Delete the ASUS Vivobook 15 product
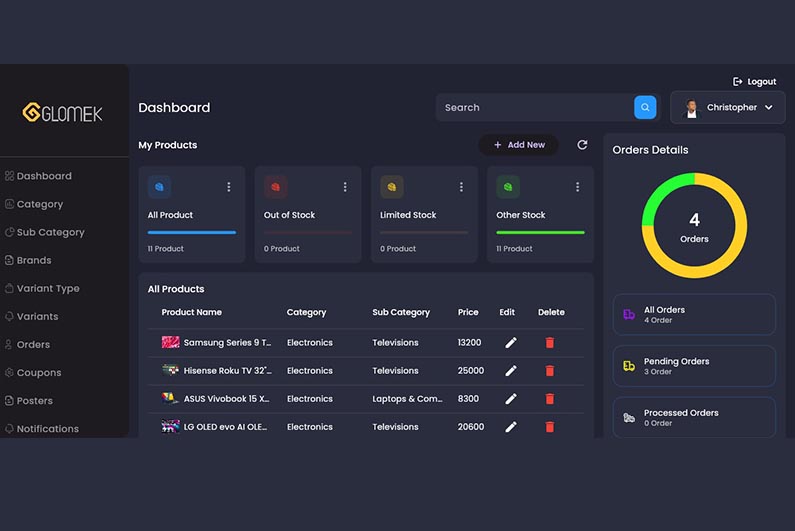795x531 pixels. click(550, 399)
